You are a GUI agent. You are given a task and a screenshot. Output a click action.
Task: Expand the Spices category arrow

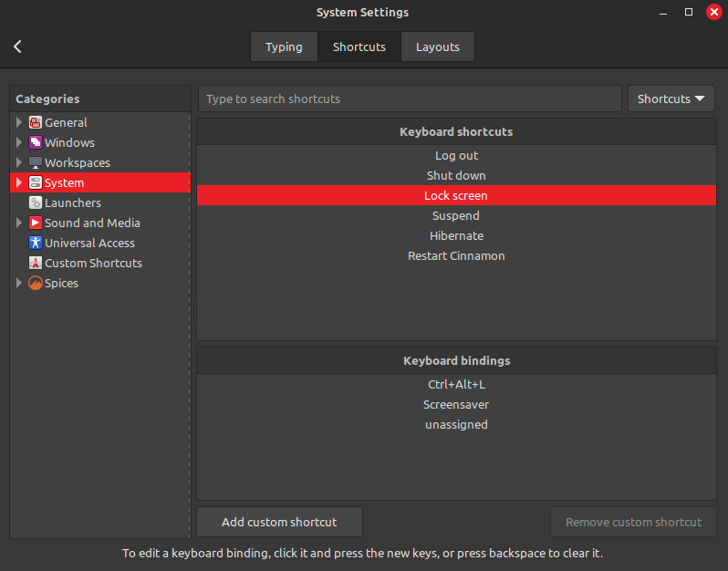pyautogui.click(x=19, y=283)
